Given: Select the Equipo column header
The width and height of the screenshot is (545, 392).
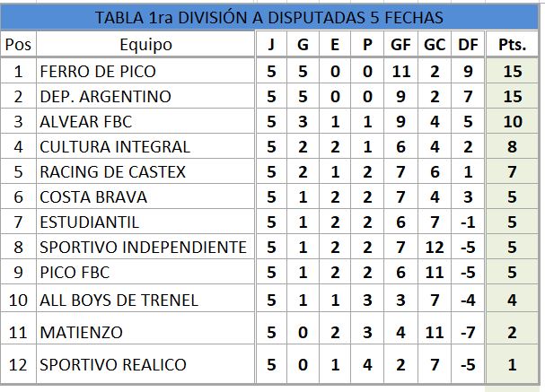Looking at the screenshot, I should coord(145,45).
